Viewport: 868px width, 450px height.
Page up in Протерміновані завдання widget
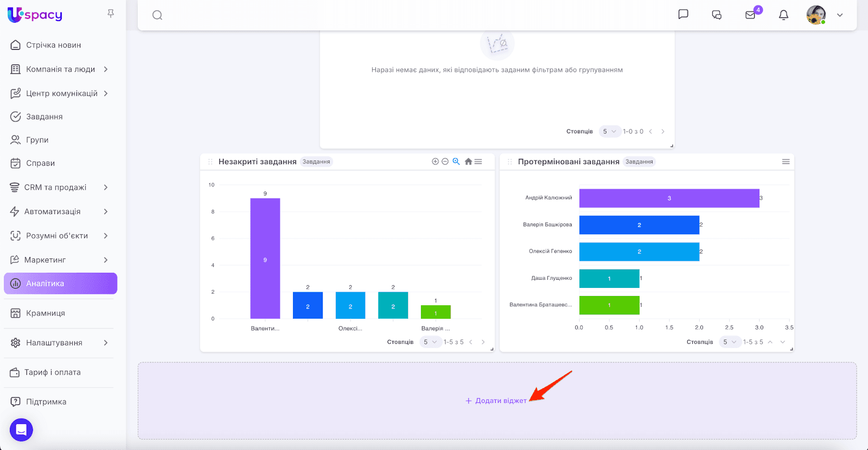770,342
